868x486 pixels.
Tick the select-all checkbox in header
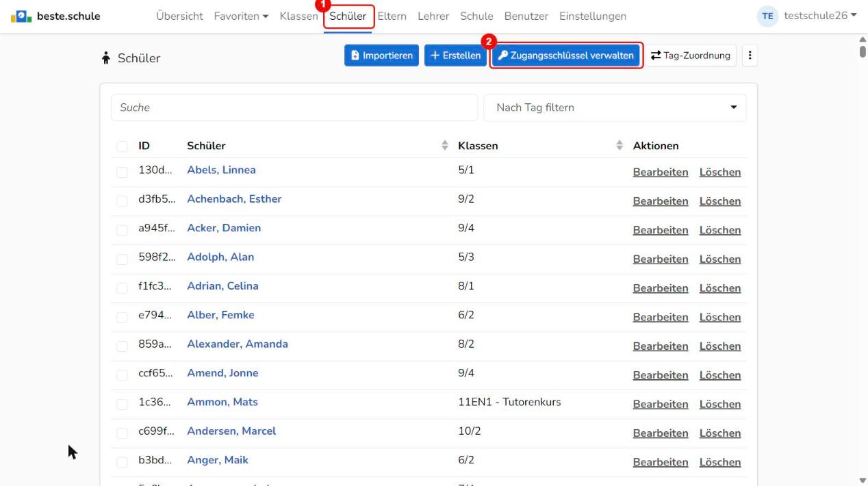[x=122, y=146]
